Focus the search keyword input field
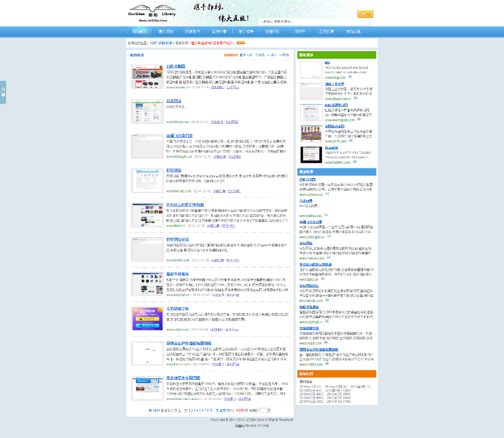 click(x=314, y=21)
